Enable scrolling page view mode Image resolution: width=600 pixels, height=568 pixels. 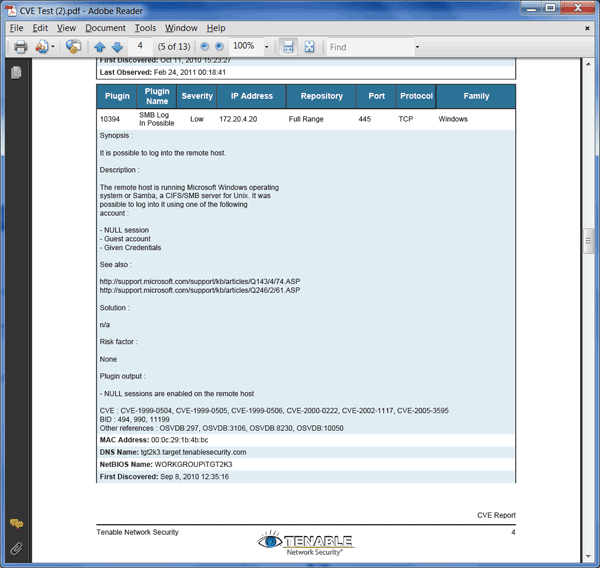coord(288,47)
